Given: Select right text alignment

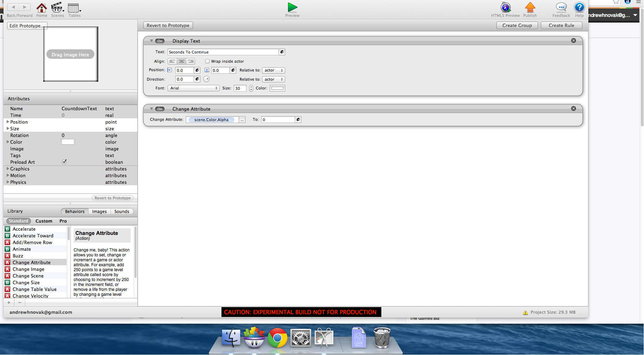Looking at the screenshot, I should 190,61.
